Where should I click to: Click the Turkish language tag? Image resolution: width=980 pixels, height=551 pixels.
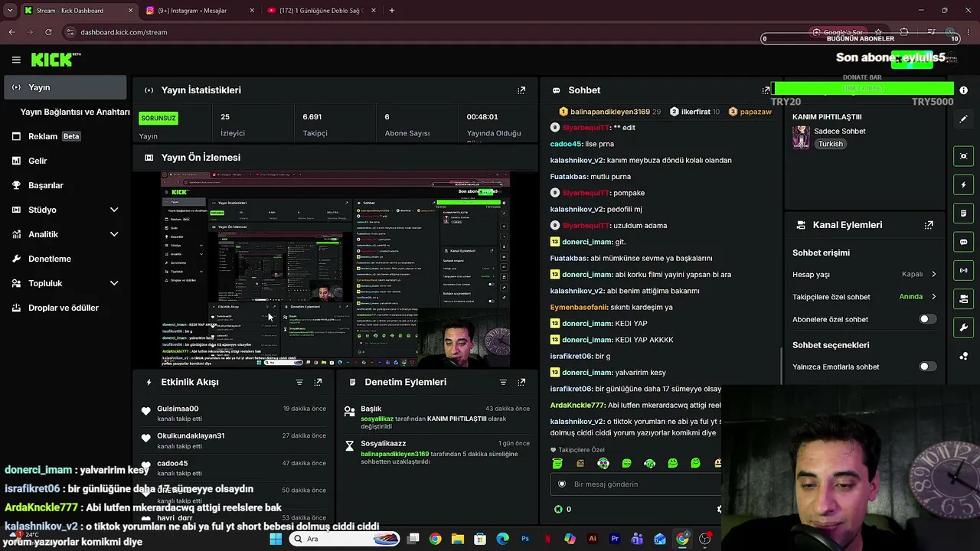(x=830, y=144)
